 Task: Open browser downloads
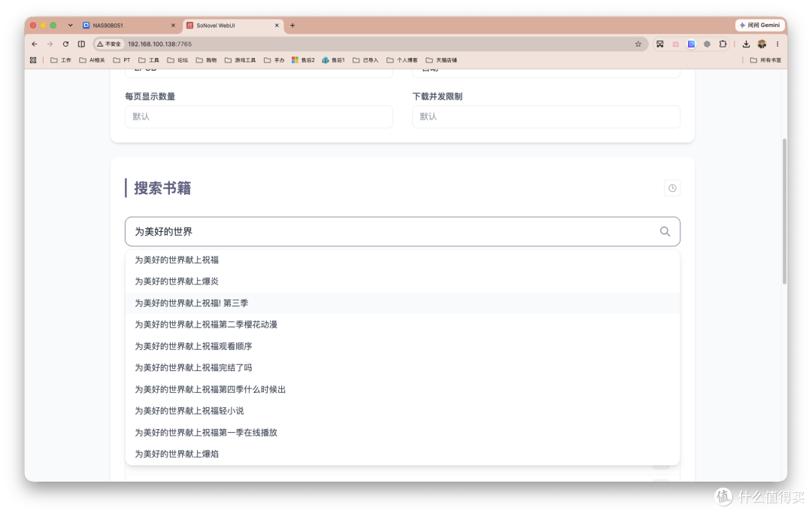click(x=746, y=44)
